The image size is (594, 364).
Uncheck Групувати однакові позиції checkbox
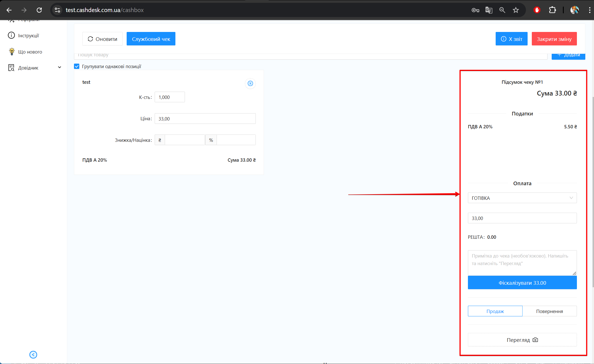point(77,66)
